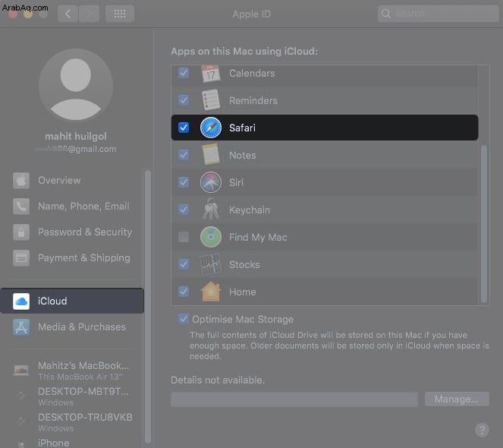
Task: Click the Stocks row label
Action: click(x=244, y=265)
